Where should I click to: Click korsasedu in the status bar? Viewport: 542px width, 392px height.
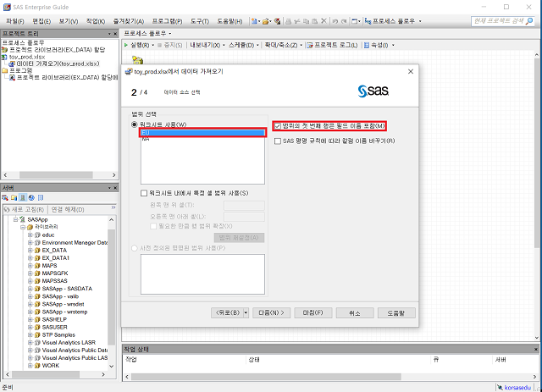pos(517,388)
